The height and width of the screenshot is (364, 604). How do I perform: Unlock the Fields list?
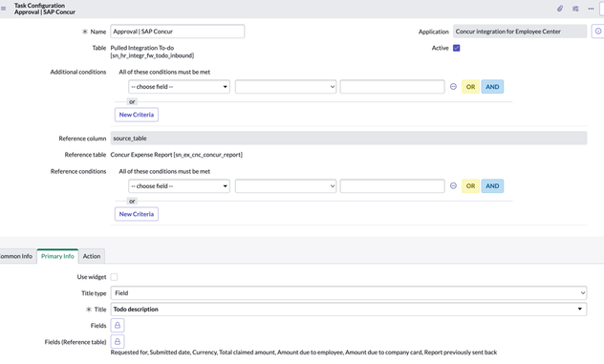pyautogui.click(x=118, y=326)
